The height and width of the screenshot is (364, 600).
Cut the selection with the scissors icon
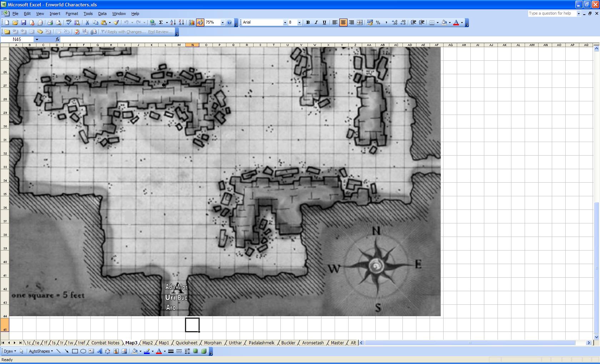coord(87,22)
